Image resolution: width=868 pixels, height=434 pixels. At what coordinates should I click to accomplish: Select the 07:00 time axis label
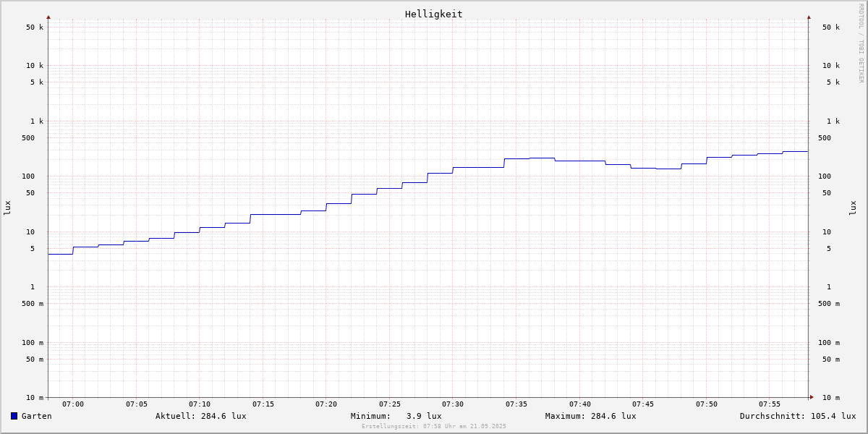(x=73, y=404)
